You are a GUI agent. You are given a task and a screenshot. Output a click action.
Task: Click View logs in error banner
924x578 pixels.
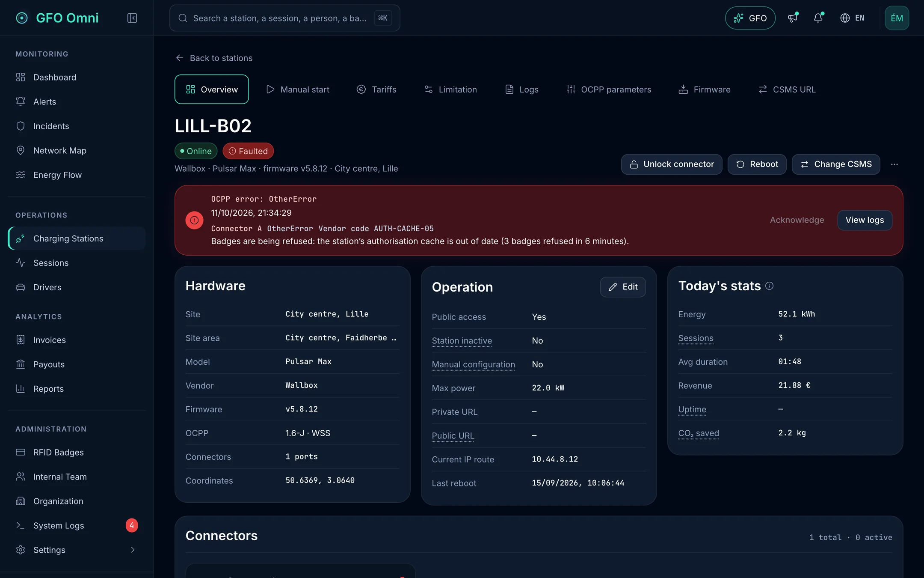click(865, 220)
